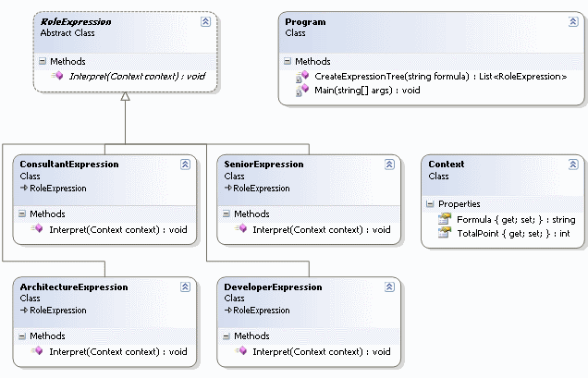Collapse the ConsultantExpression class chevron
Viewport: 588px width, 378px height.
185,164
